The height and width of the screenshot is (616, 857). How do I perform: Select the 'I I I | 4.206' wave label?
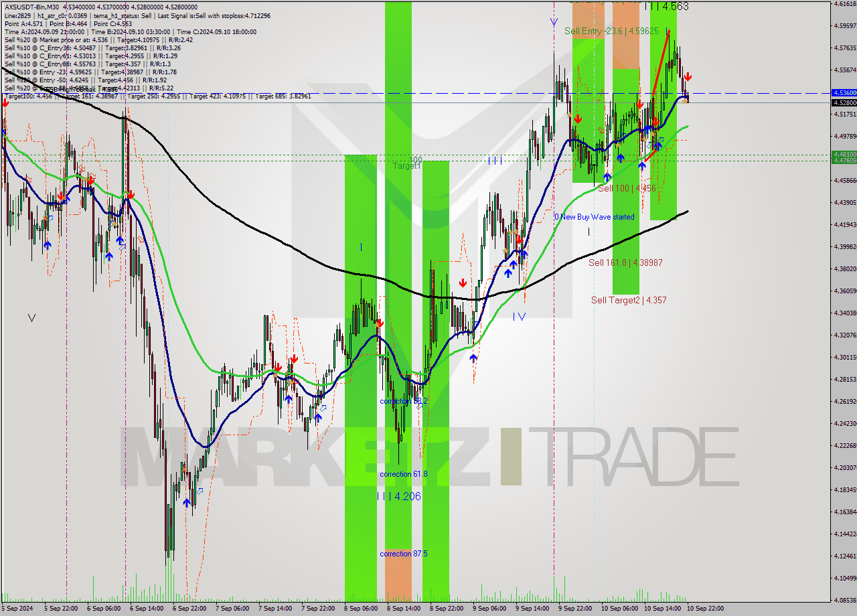pos(398,496)
